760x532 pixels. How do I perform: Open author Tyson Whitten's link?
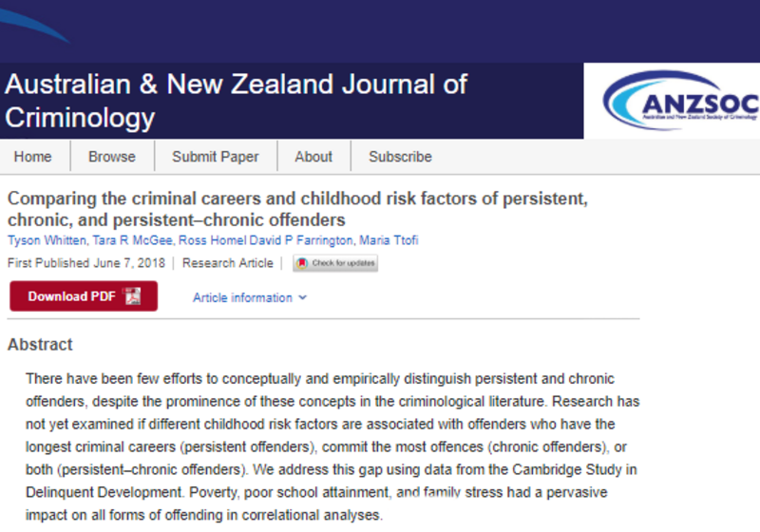45,238
